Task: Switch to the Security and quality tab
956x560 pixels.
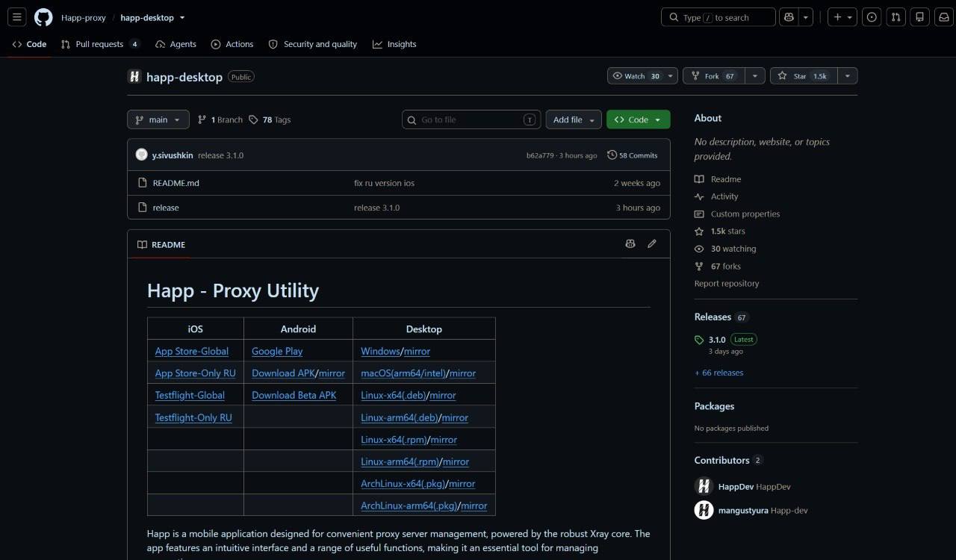Action: point(313,44)
